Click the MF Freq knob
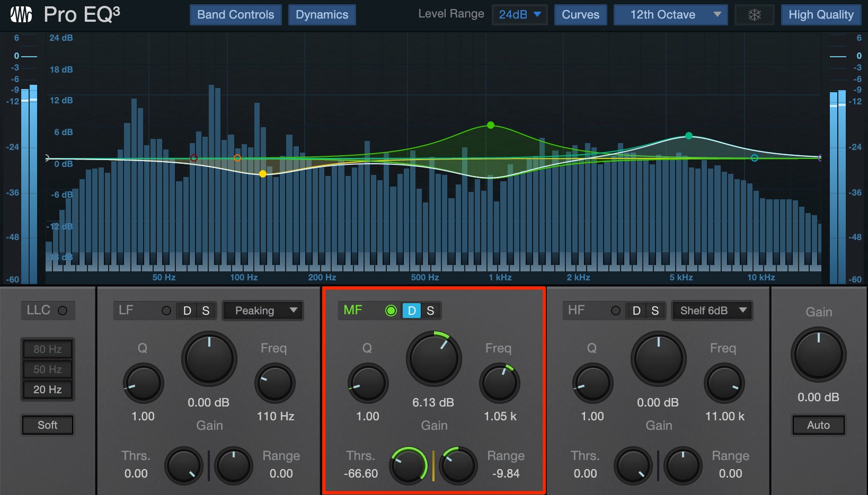868x495 pixels. point(500,383)
